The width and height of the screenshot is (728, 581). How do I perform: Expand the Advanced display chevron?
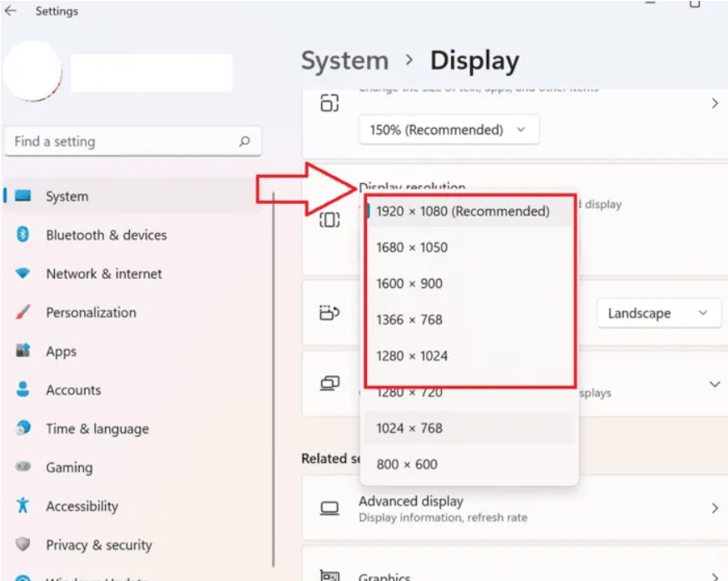click(714, 508)
